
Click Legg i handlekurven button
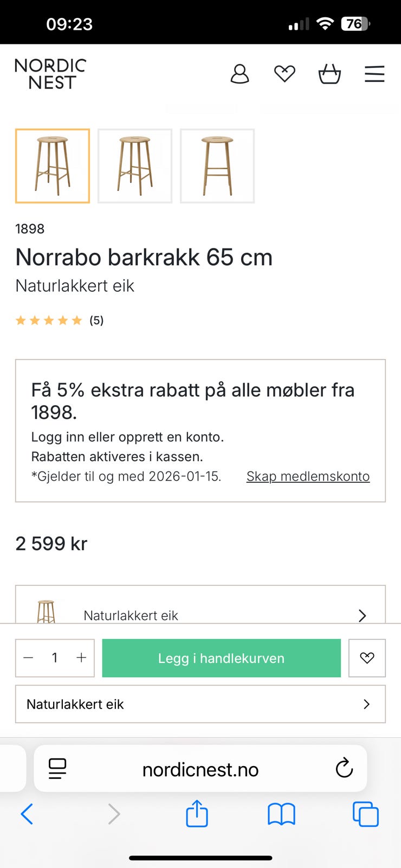tap(221, 658)
